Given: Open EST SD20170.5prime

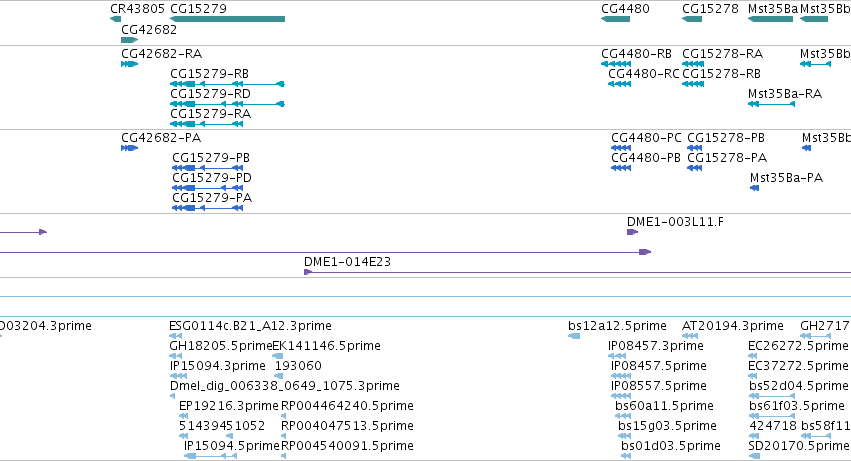Looking at the screenshot, I should 798,447.
